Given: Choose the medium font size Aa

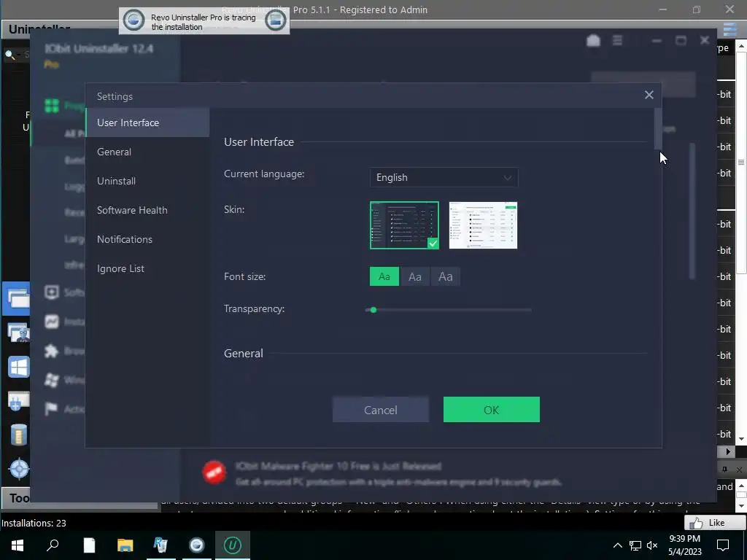Looking at the screenshot, I should (415, 276).
